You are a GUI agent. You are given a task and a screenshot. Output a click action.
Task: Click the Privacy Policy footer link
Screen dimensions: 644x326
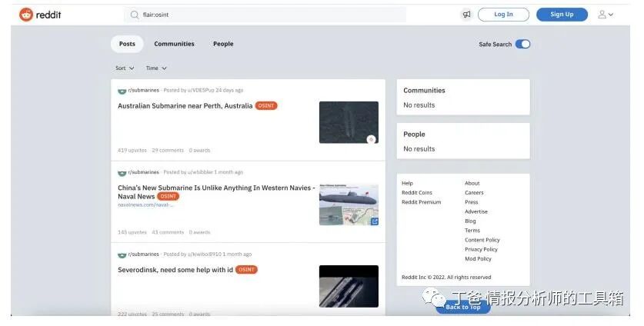tap(481, 249)
